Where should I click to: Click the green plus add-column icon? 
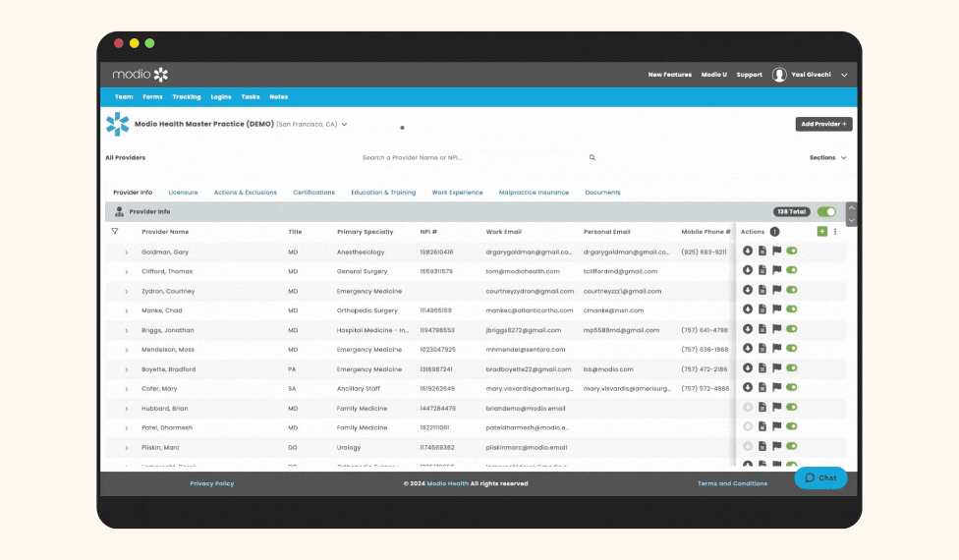pos(821,232)
